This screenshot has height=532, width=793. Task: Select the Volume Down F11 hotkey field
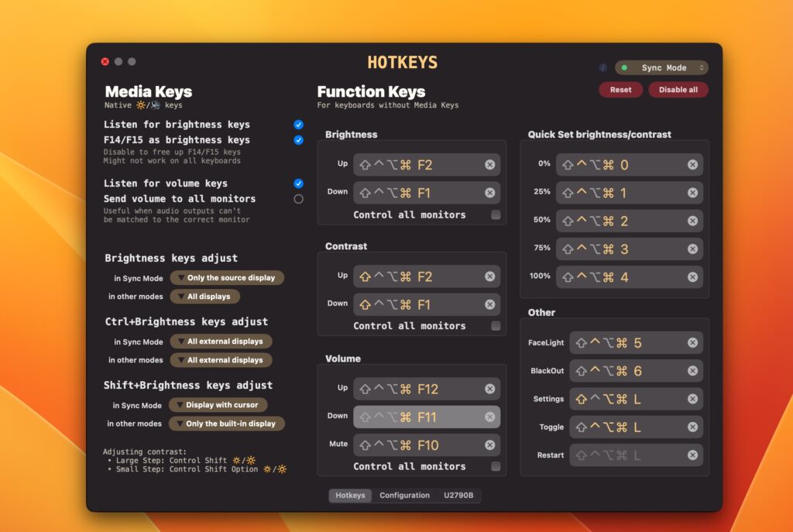[418, 417]
